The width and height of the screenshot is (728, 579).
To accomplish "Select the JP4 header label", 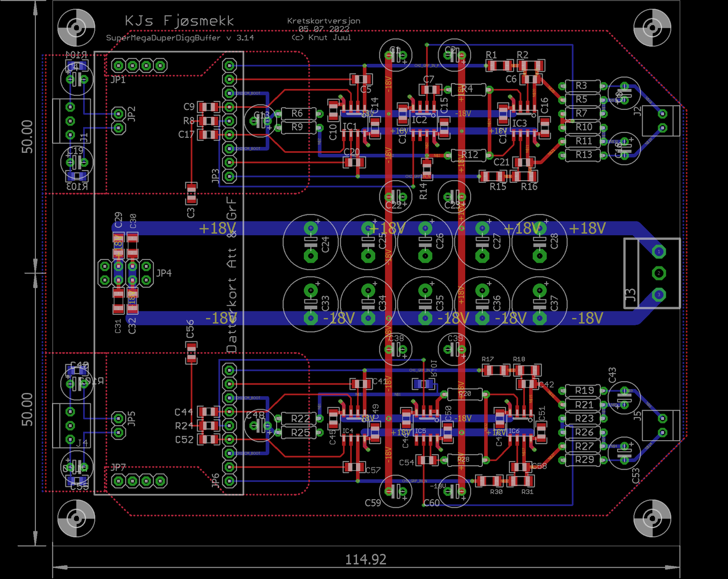I will coord(164,273).
